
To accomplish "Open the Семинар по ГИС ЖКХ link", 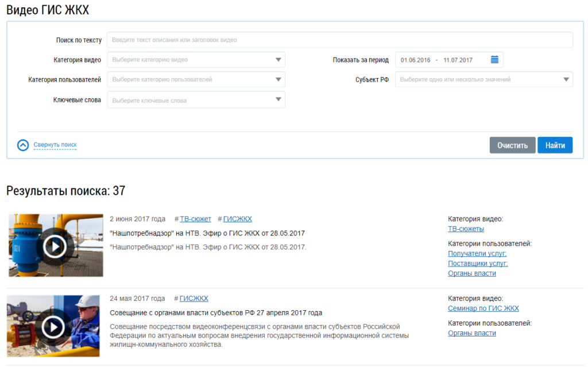I will [x=483, y=308].
